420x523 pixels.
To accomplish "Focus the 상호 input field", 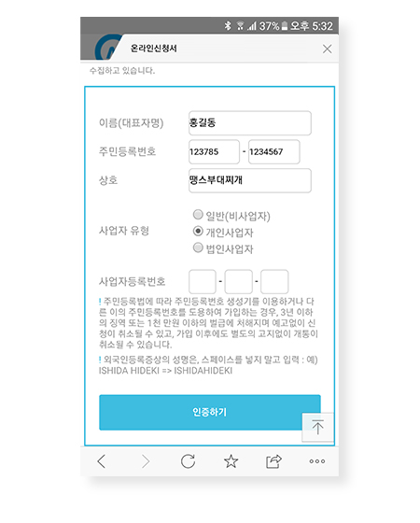I will (250, 180).
